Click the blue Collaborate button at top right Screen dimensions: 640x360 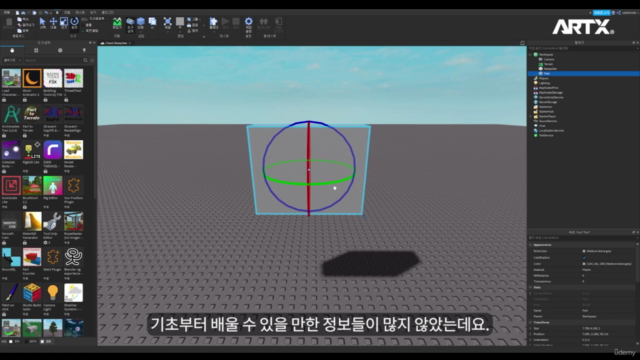(601, 13)
